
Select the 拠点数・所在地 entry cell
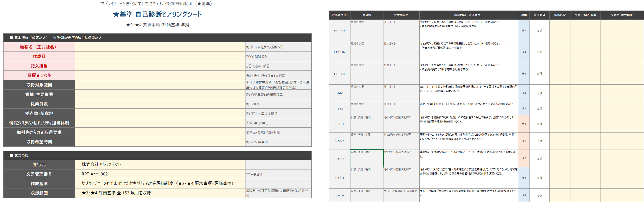pyautogui.click(x=160, y=113)
